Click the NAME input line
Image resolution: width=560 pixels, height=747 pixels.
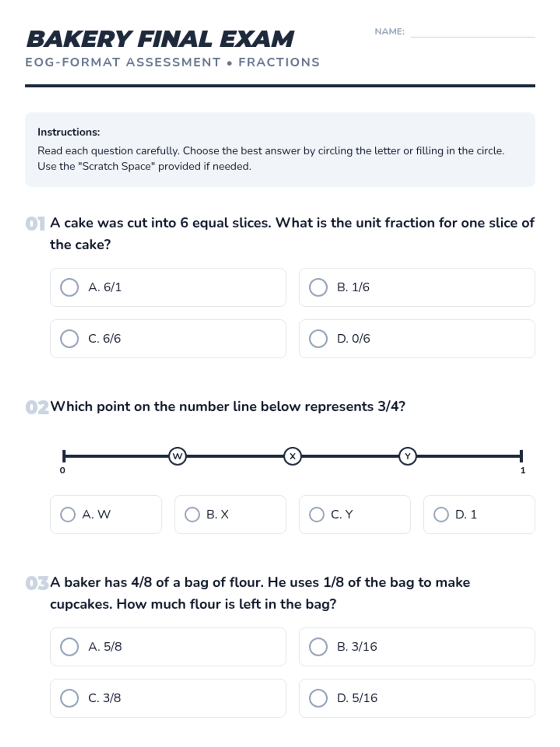click(472, 32)
